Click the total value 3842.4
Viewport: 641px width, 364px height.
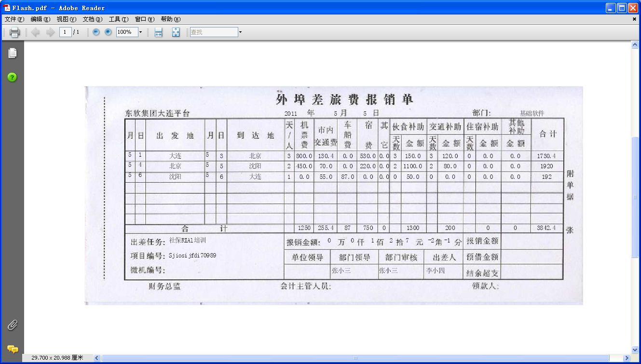coord(546,228)
